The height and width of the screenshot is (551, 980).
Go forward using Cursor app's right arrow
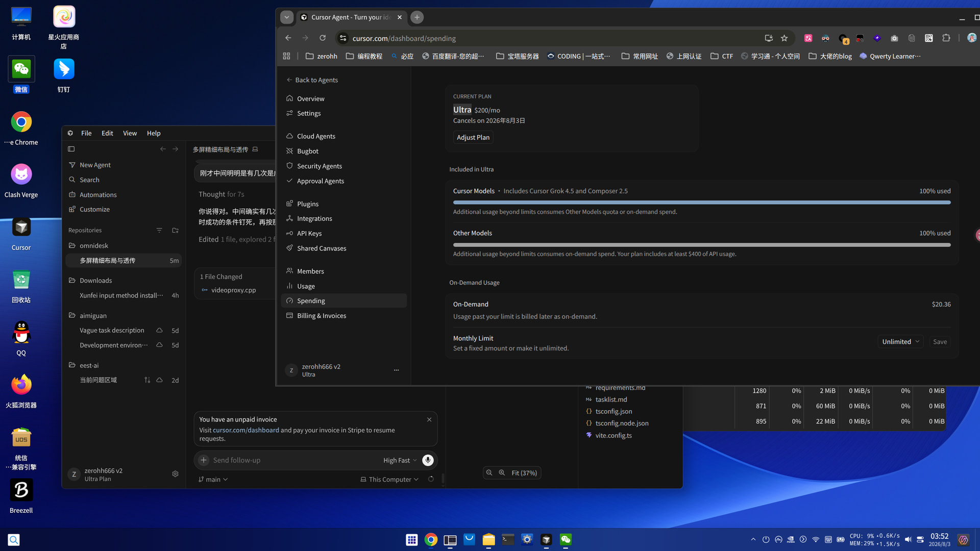pos(175,149)
